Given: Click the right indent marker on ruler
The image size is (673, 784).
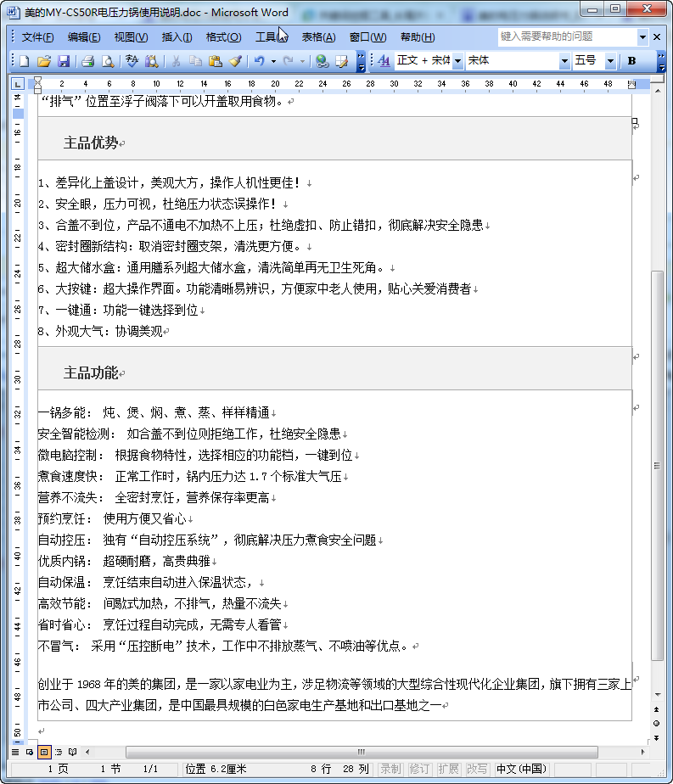Looking at the screenshot, I should [x=631, y=85].
